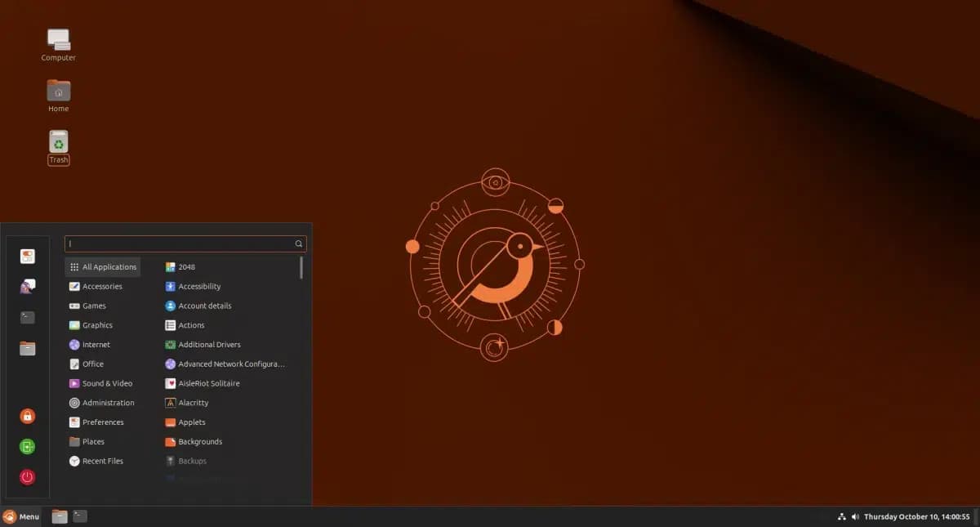Open System Settings from menu favorites sidebar

tap(28, 256)
